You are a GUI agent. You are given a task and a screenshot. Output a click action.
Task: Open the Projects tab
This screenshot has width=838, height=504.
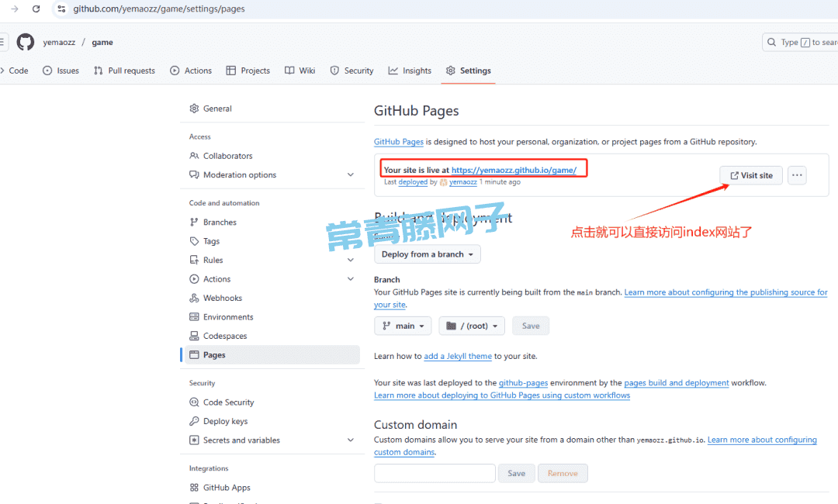pos(248,71)
